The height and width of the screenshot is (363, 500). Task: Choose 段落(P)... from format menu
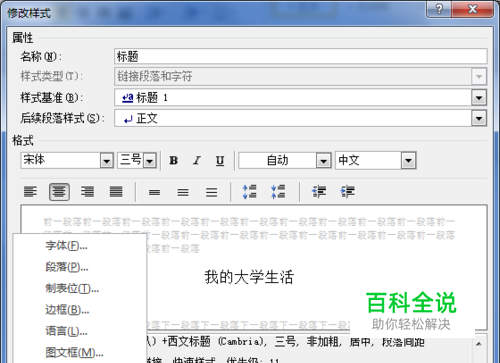point(67,267)
